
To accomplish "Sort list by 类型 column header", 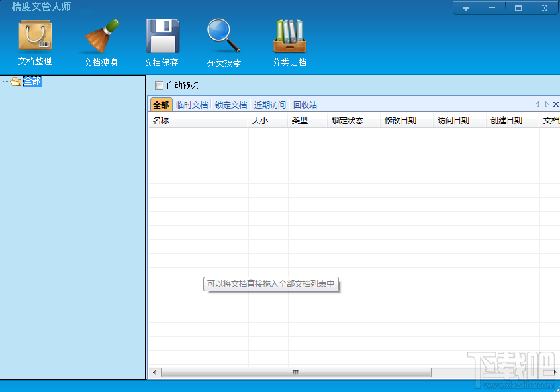I will pos(308,121).
